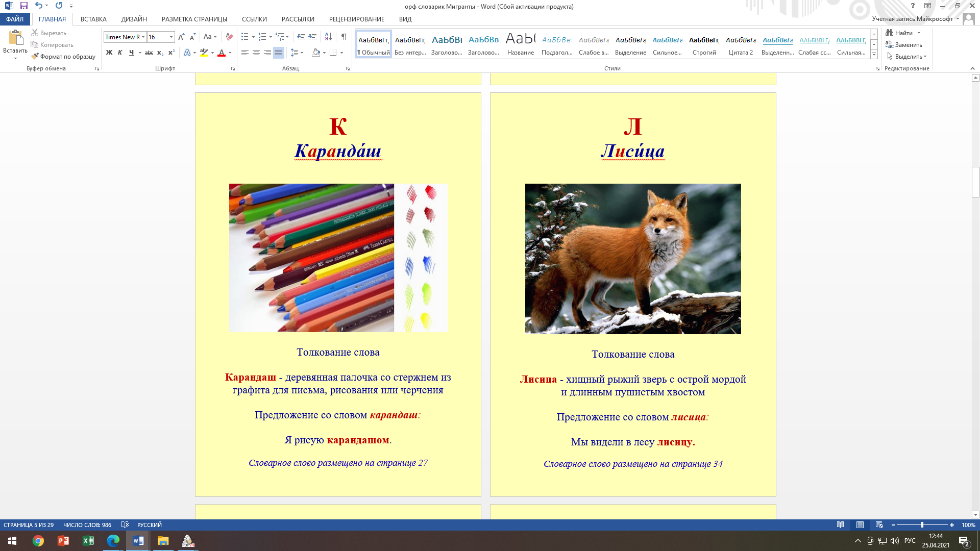This screenshot has height=551, width=980.
Task: Click the Заменить (Replace) button
Action: tap(904, 45)
